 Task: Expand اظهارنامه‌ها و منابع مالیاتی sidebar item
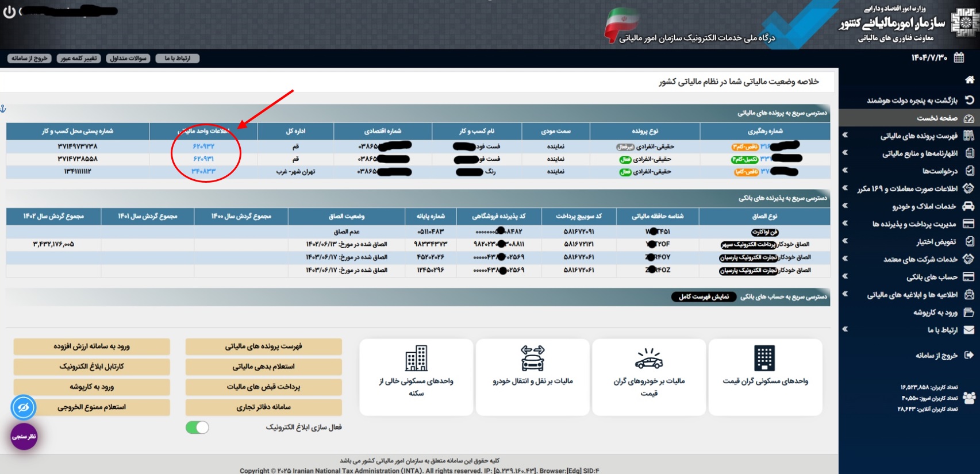pyautogui.click(x=920, y=153)
